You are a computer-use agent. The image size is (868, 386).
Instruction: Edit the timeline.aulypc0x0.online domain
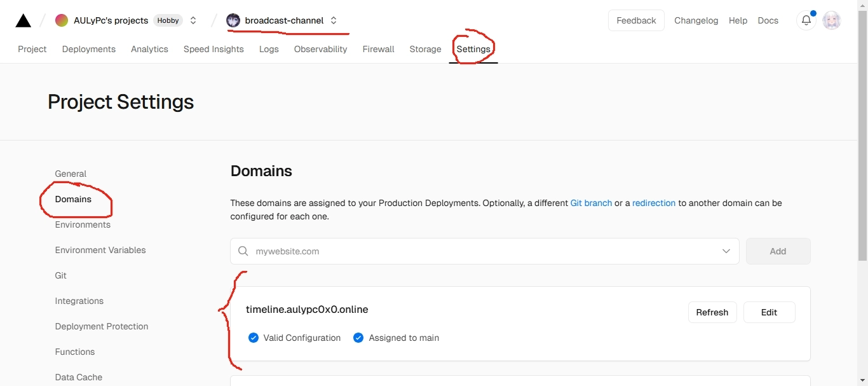[x=769, y=312]
